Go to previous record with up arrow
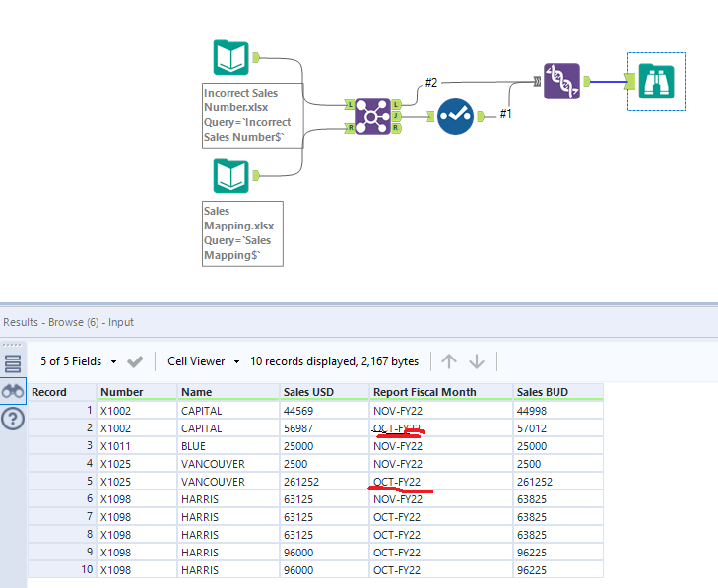718x588 pixels. tap(449, 361)
